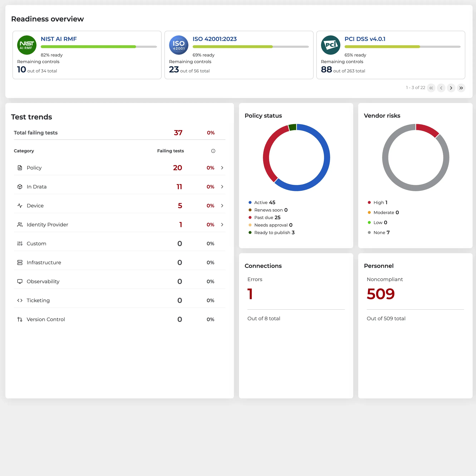Click the Version Control branch icon
Viewport: 476px width, 476px height.
click(20, 320)
